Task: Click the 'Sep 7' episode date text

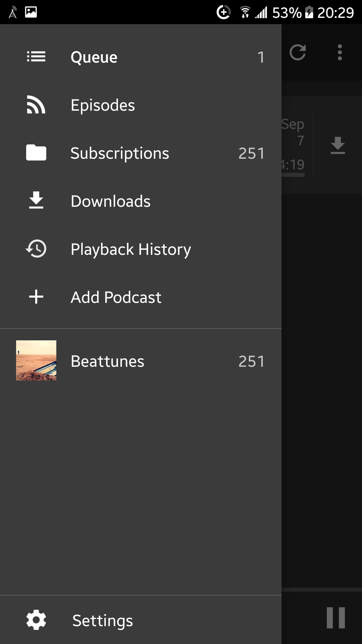Action: pyautogui.click(x=293, y=132)
